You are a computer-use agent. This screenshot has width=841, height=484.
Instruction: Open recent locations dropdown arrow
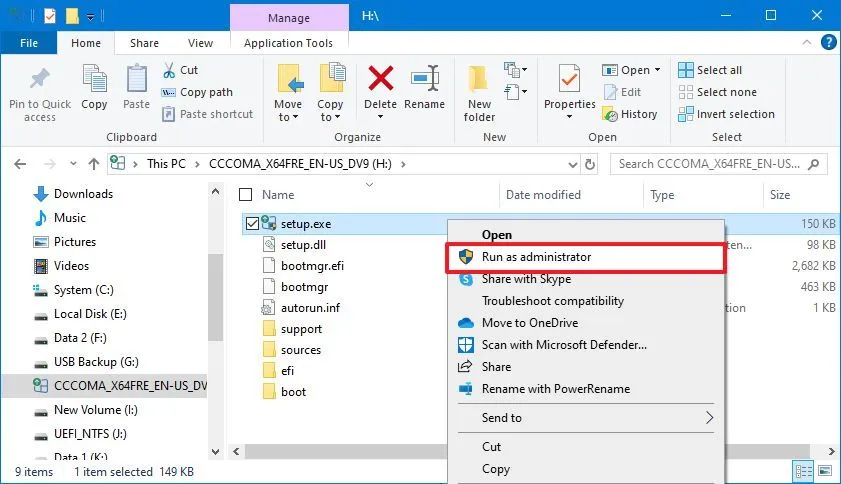pyautogui.click(x=73, y=164)
